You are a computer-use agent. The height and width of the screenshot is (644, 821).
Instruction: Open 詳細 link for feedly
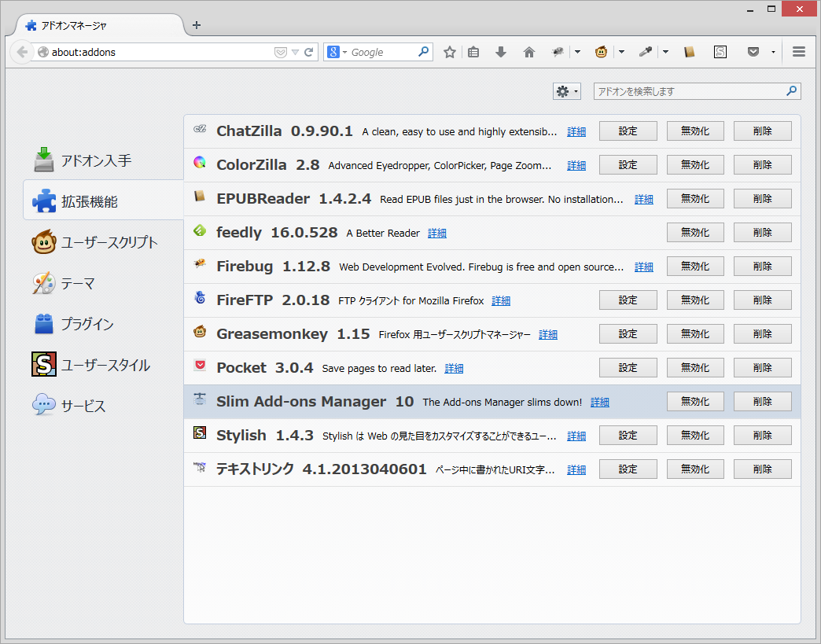tap(436, 233)
